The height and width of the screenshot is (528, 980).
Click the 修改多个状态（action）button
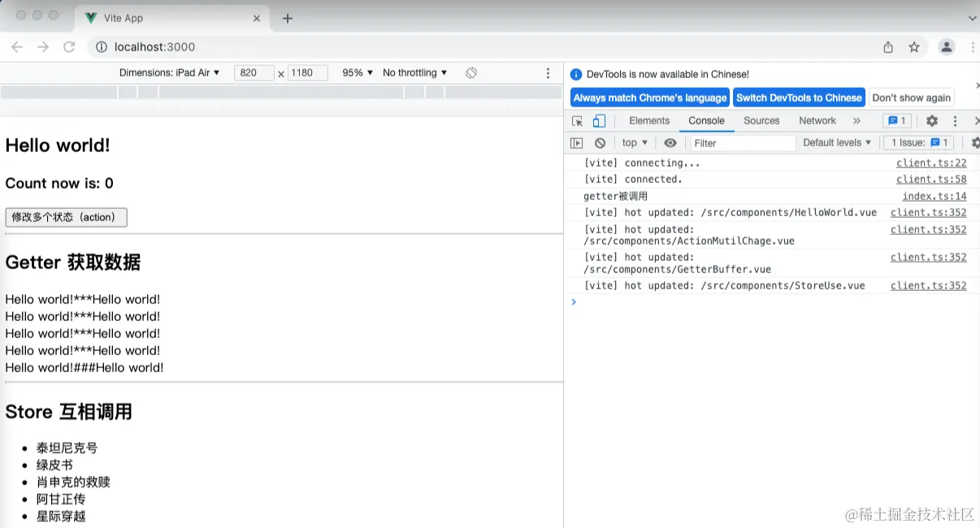(67, 217)
